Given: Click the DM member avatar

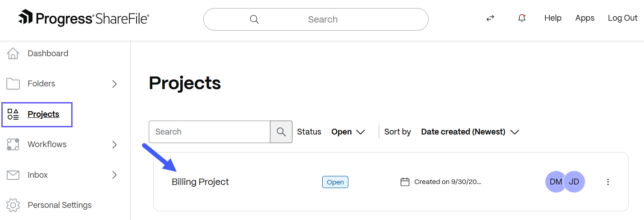Looking at the screenshot, I should pos(555,182).
